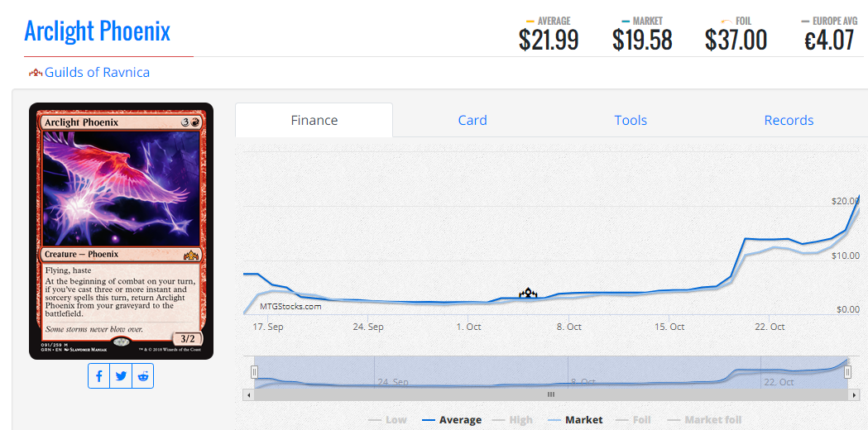Share card on Reddit

pos(143,375)
